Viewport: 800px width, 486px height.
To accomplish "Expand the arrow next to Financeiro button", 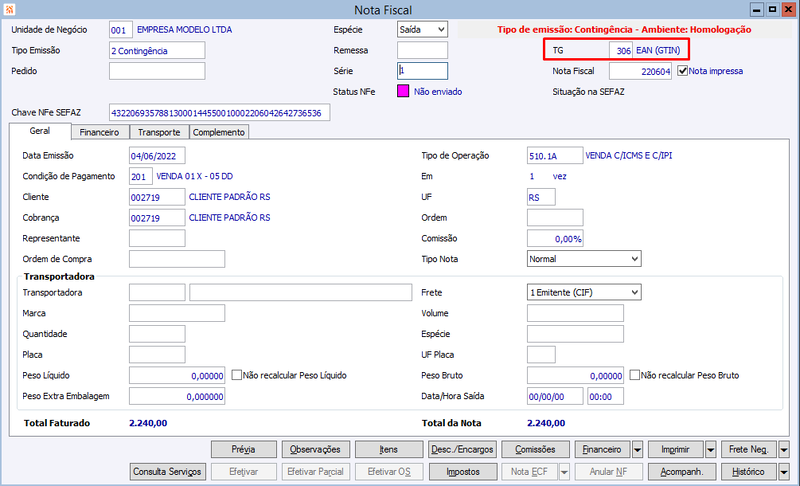I will point(637,450).
